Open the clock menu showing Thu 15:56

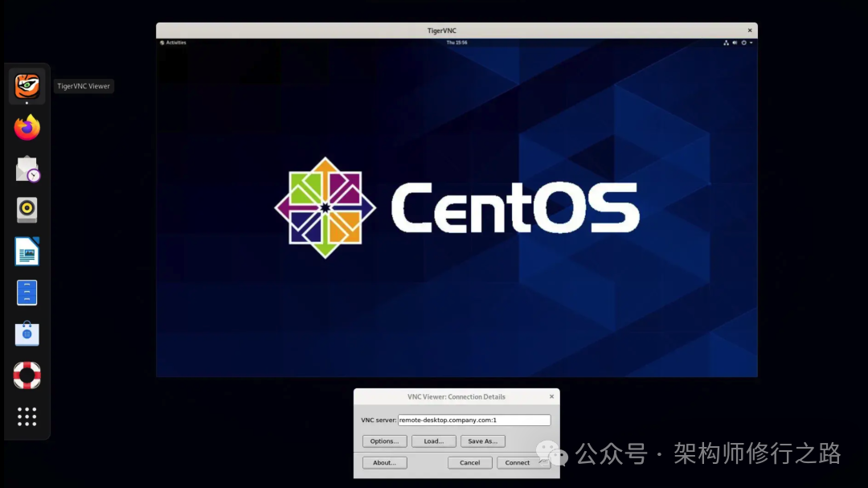tap(457, 43)
